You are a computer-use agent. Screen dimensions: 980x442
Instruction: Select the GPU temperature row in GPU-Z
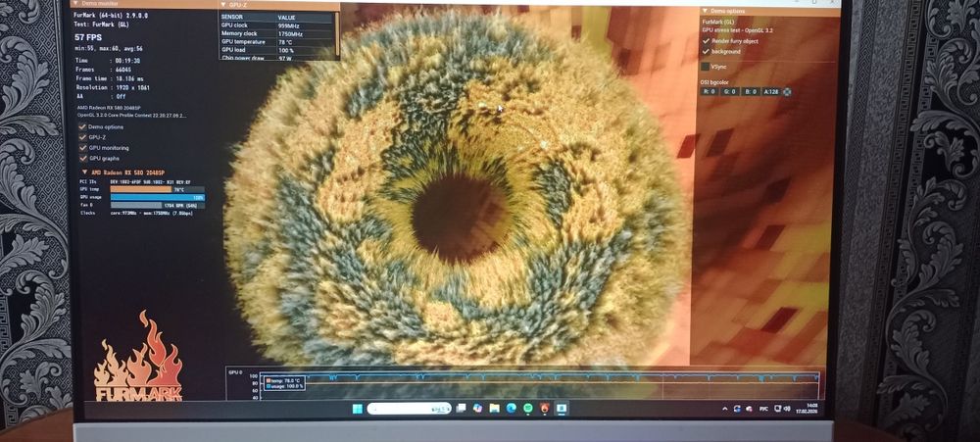pyautogui.click(x=277, y=42)
